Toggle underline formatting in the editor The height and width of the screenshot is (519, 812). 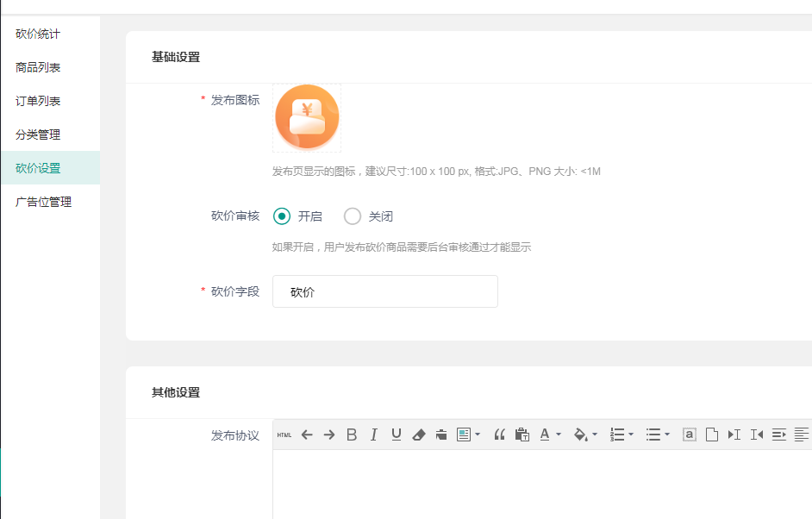pos(396,435)
